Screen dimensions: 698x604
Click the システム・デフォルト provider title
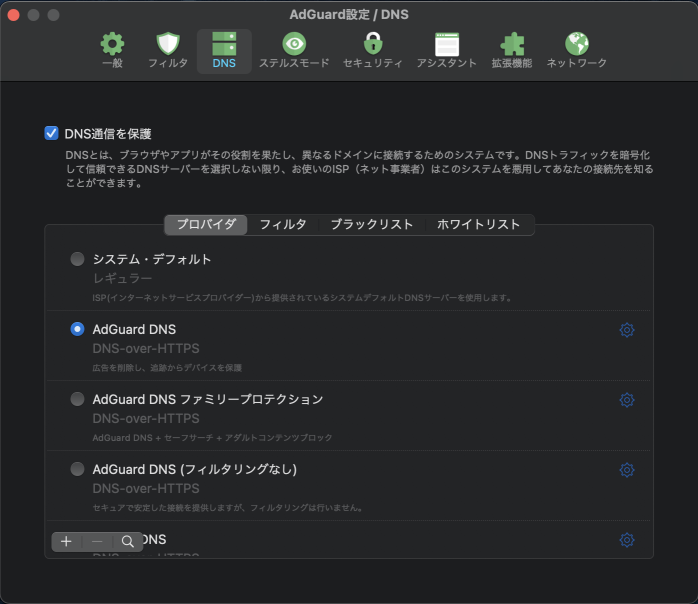(152, 259)
